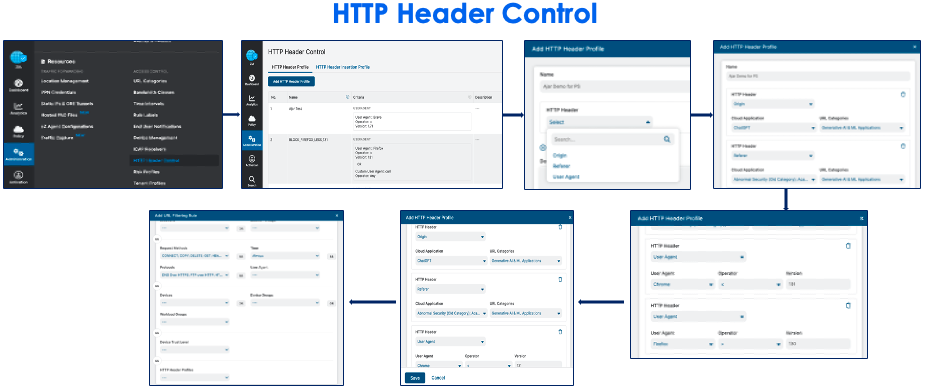Click Cancel link next to Save

(438, 378)
